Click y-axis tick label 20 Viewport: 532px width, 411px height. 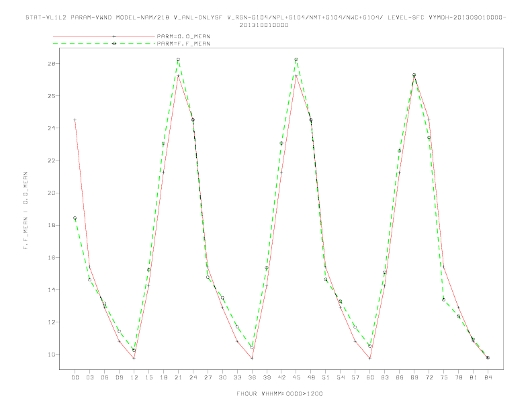[52, 193]
